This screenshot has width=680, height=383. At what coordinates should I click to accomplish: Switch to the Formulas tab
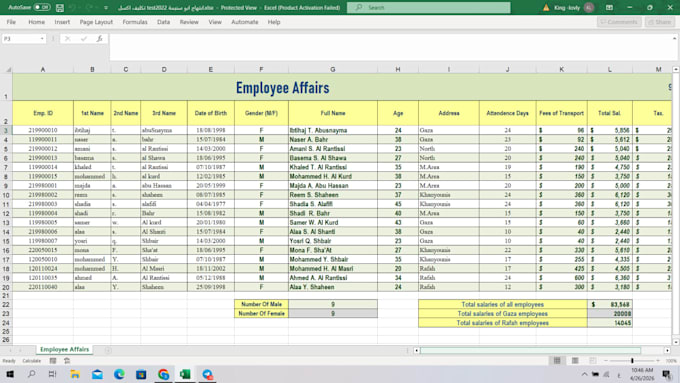135,22
